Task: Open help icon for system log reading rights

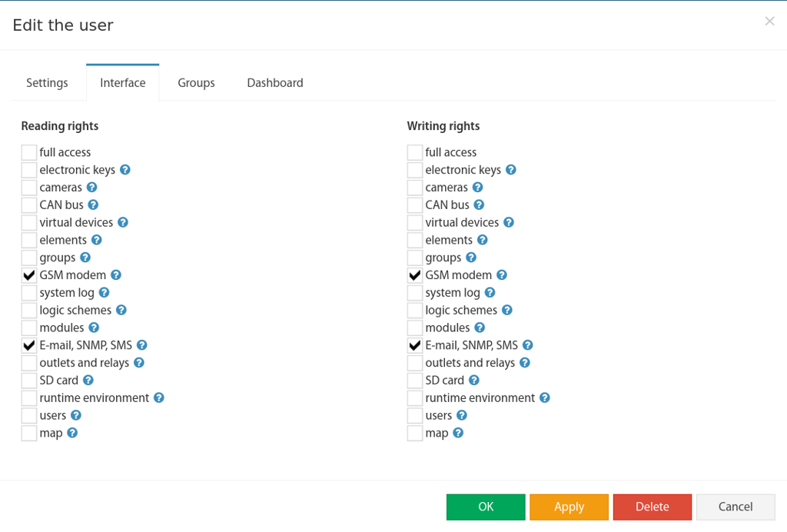Action: pos(104,293)
